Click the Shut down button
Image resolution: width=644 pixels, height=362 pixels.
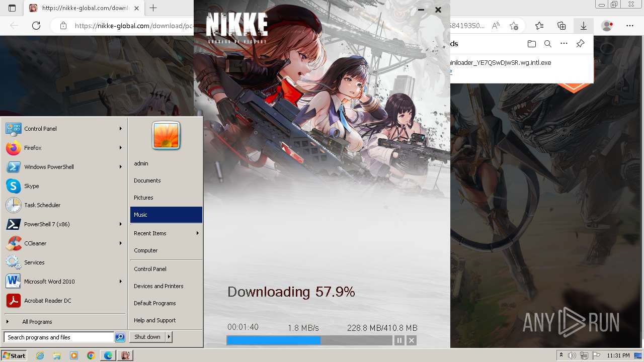coord(147,337)
